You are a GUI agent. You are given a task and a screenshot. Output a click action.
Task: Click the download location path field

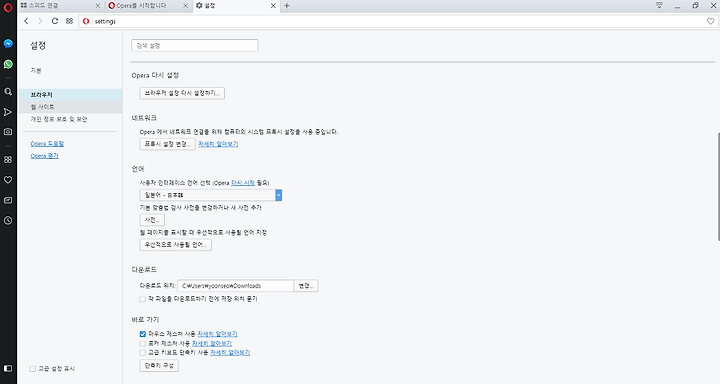coord(236,286)
